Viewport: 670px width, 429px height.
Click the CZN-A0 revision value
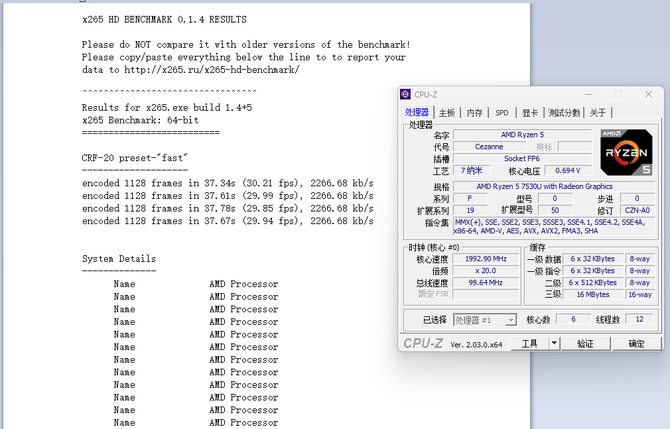coord(637,210)
